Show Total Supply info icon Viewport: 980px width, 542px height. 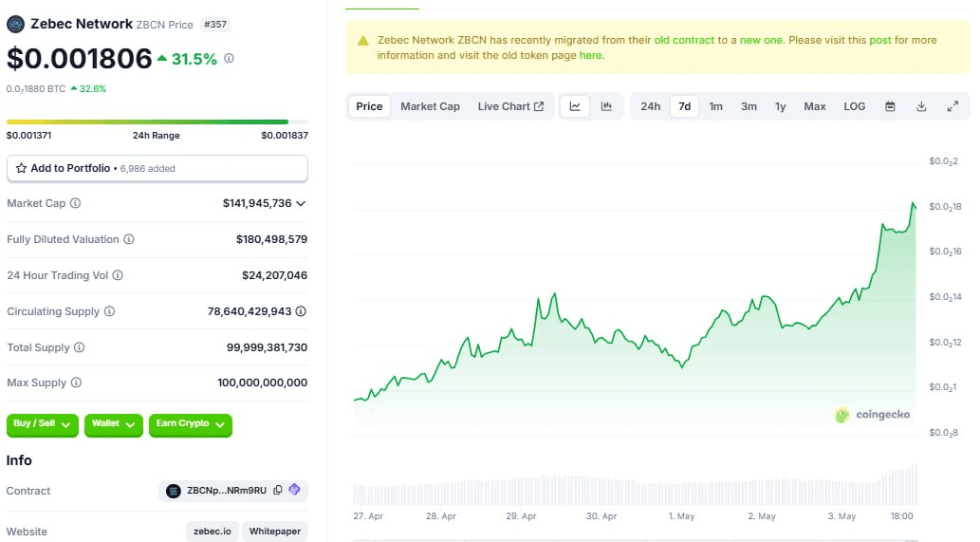click(80, 347)
